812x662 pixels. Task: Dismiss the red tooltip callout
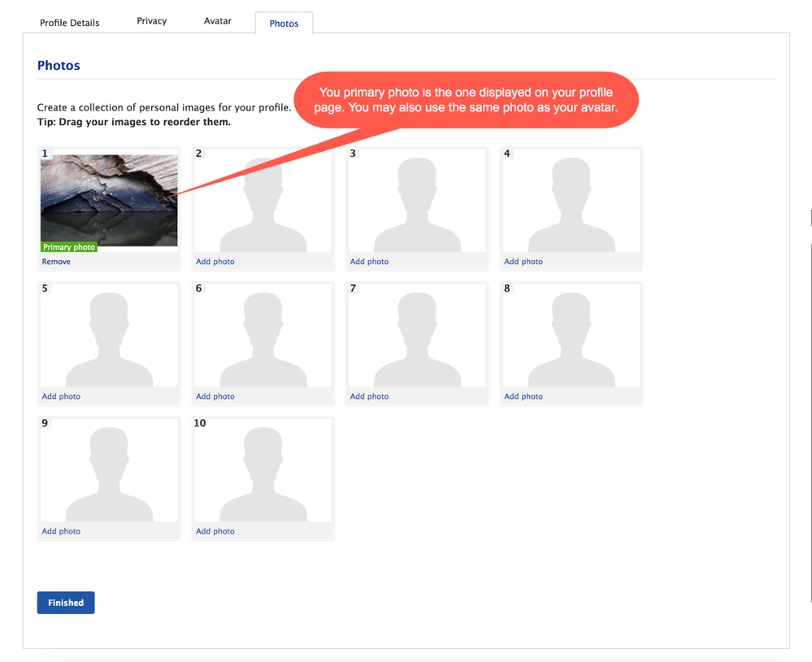point(466,99)
